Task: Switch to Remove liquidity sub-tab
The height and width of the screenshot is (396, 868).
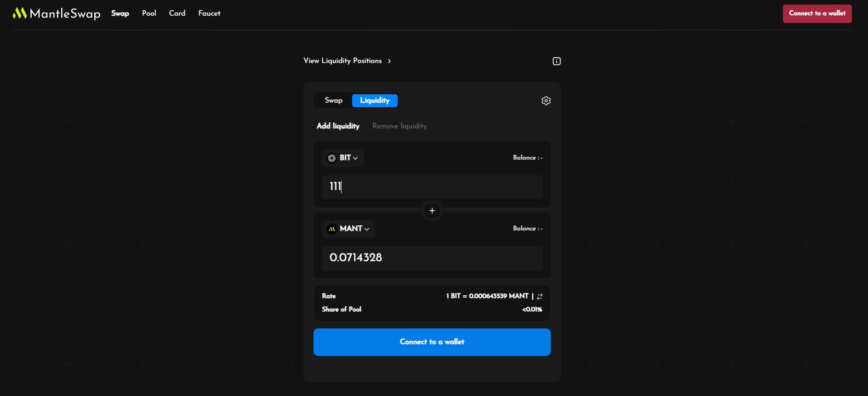Action: click(400, 126)
